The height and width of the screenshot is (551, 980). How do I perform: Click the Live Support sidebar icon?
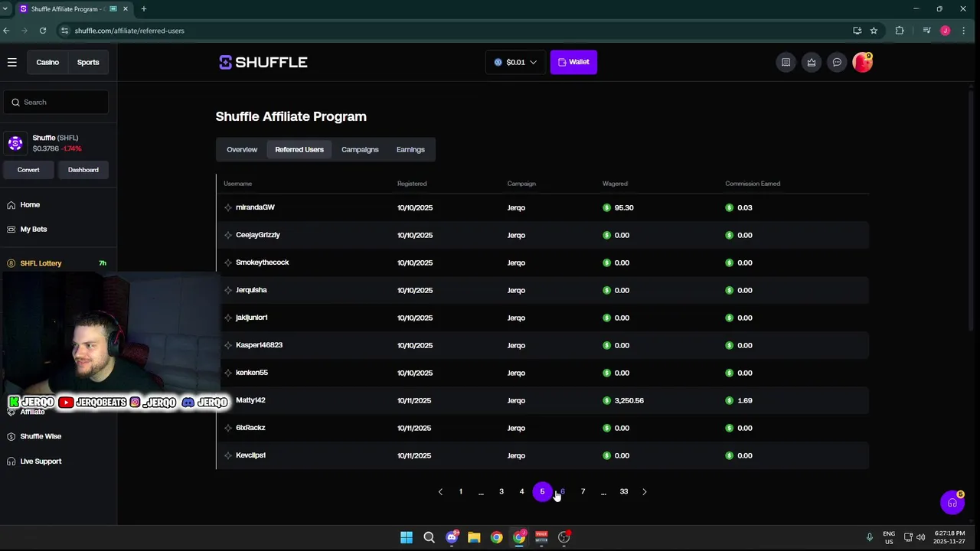[11, 461]
